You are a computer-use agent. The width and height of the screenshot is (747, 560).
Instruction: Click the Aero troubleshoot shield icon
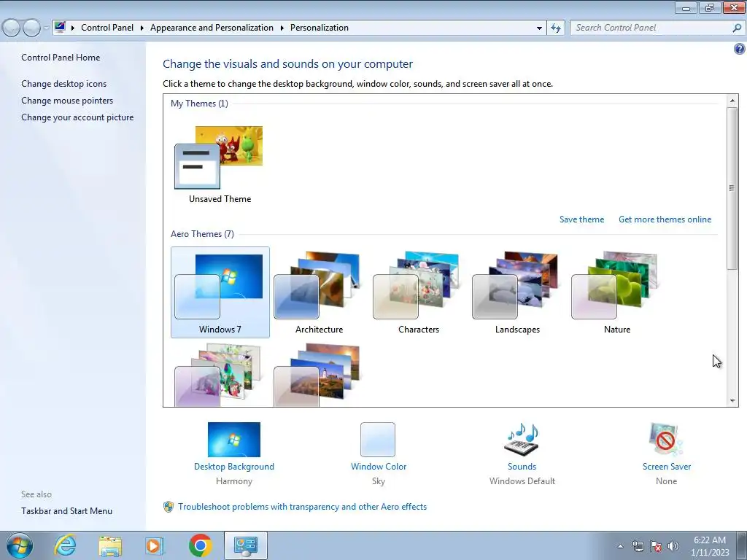click(x=169, y=507)
